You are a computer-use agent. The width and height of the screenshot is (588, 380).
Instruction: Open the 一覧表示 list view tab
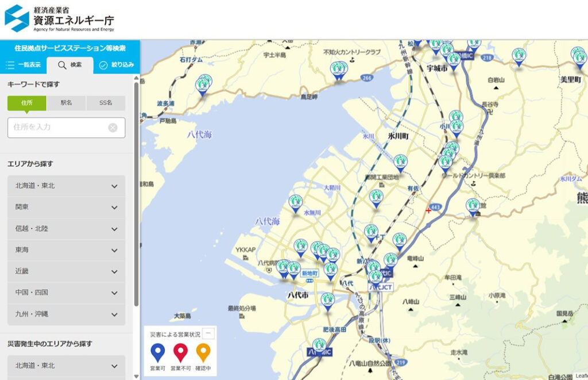(x=23, y=65)
